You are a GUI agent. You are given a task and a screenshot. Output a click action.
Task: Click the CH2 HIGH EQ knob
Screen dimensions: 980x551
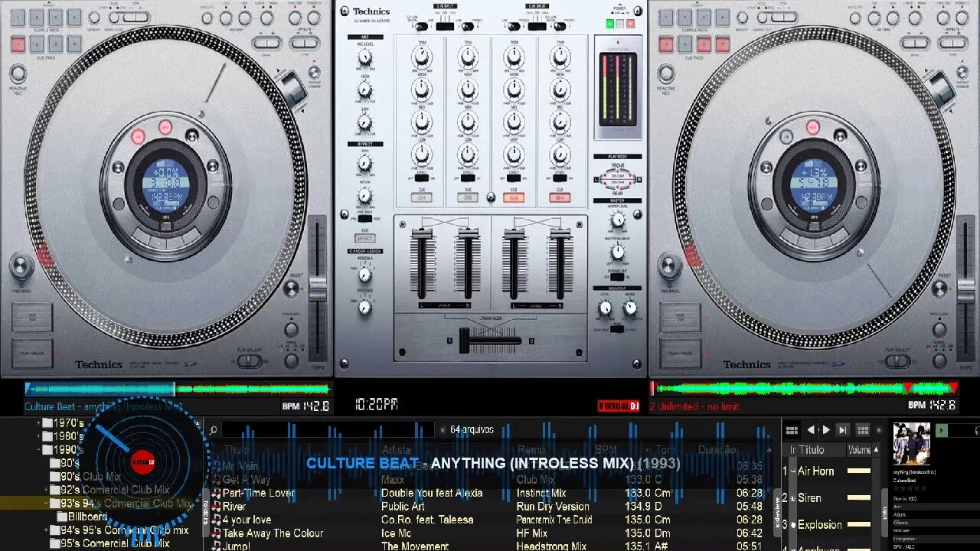pos(468,90)
